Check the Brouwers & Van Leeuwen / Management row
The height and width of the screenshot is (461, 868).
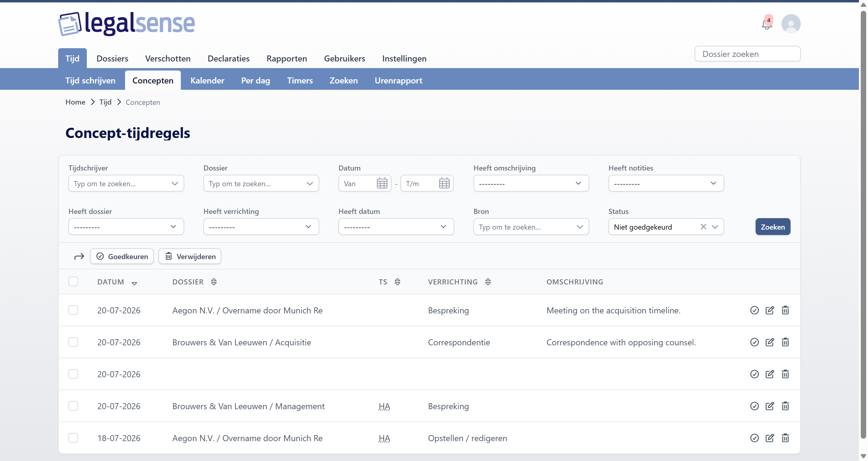click(73, 406)
